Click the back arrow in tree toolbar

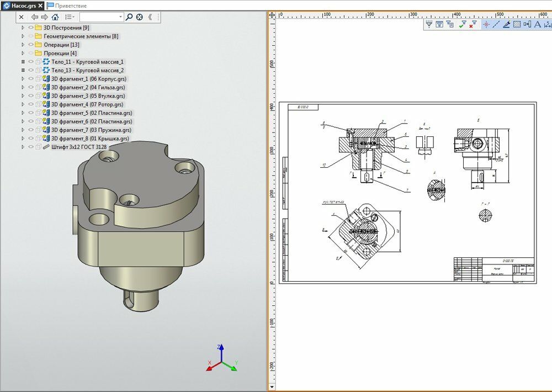pyautogui.click(x=34, y=17)
